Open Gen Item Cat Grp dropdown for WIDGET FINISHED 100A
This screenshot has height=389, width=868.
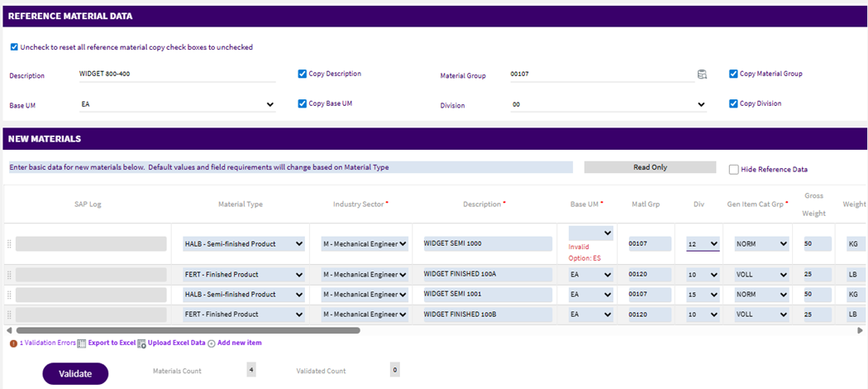point(761,275)
